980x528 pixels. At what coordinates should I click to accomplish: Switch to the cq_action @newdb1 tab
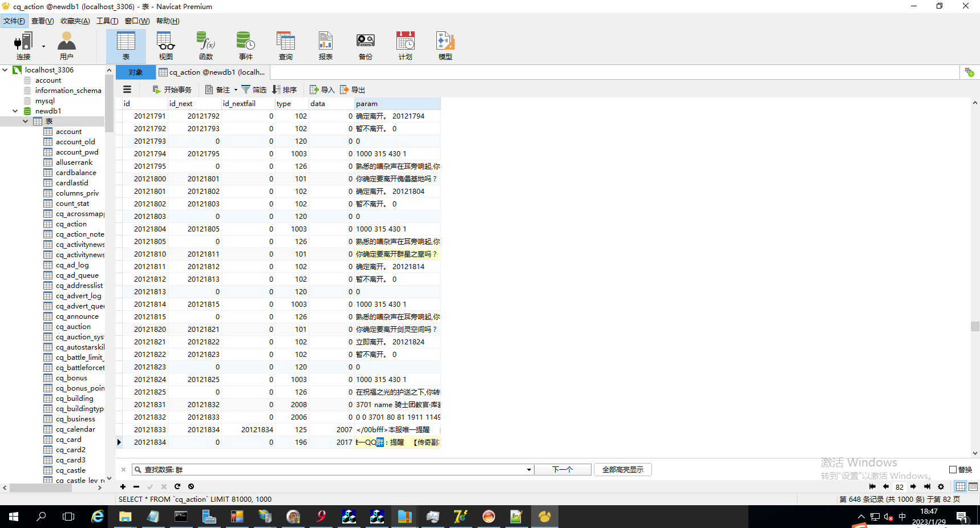click(x=212, y=72)
